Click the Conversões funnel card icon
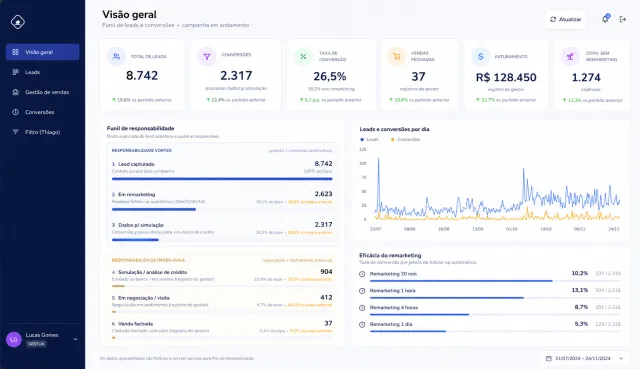This screenshot has width=640, height=369. point(207,56)
